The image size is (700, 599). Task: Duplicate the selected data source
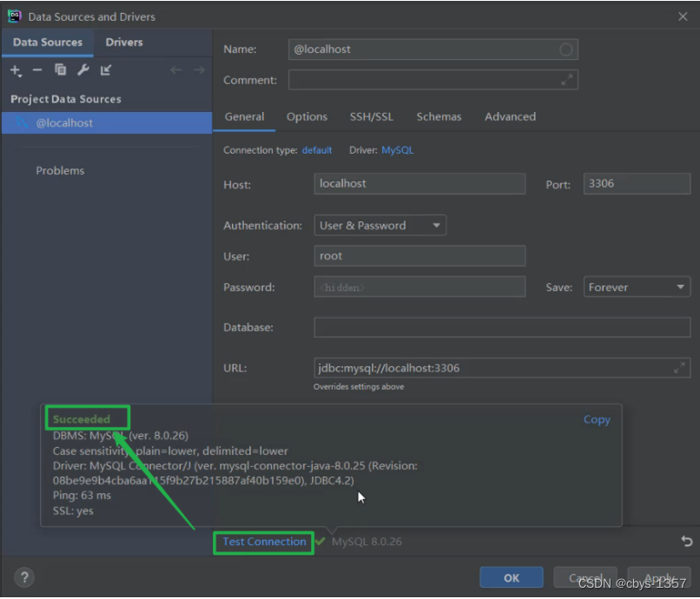coord(60,69)
